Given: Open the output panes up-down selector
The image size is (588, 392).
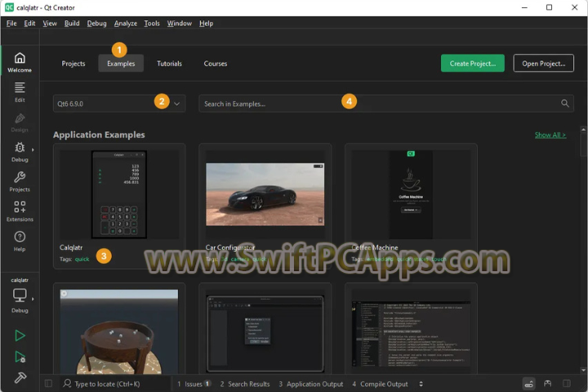Looking at the screenshot, I should (421, 384).
